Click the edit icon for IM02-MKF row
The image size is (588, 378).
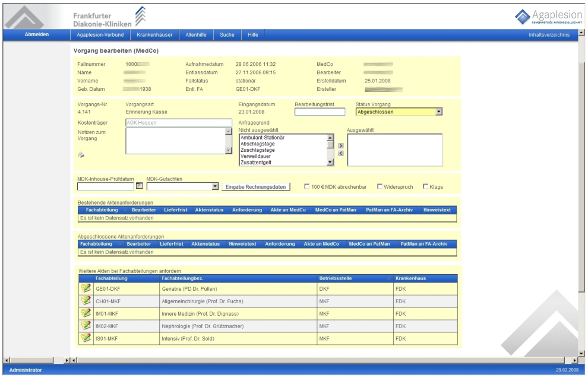click(86, 325)
